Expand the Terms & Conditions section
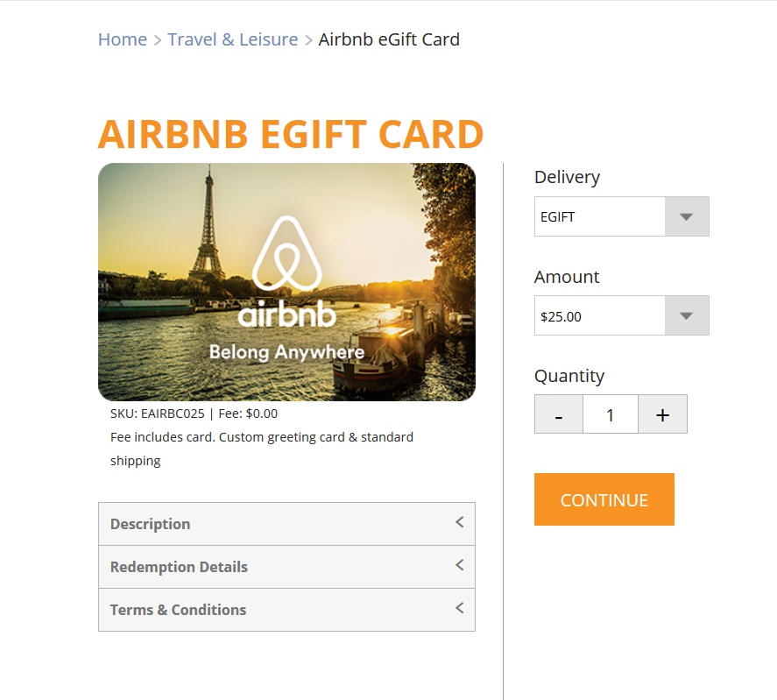777x700 pixels. pos(286,608)
